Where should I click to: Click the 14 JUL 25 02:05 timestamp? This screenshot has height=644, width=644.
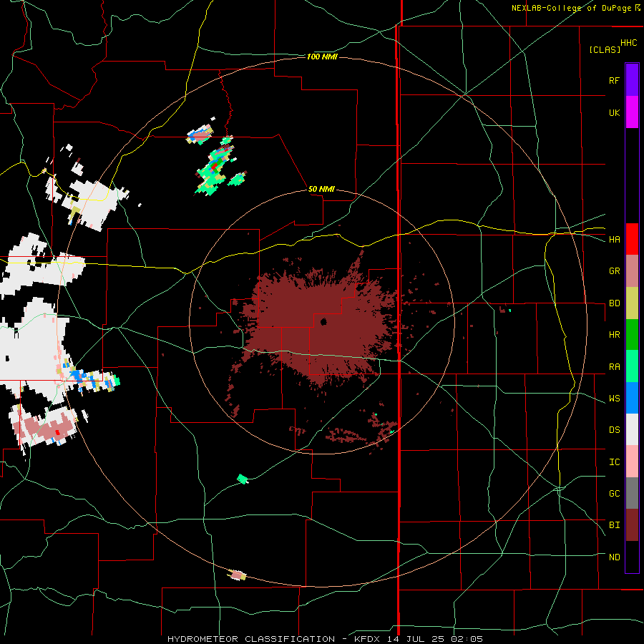pyautogui.click(x=434, y=639)
